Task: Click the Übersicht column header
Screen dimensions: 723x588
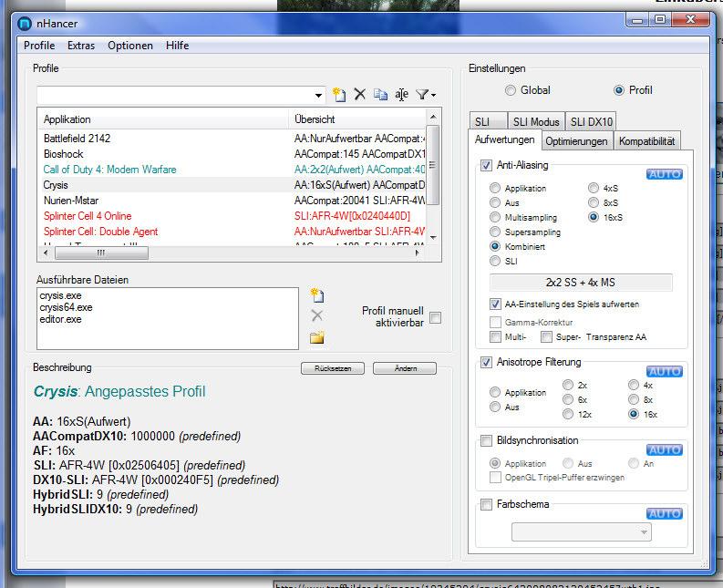Action: pos(358,119)
